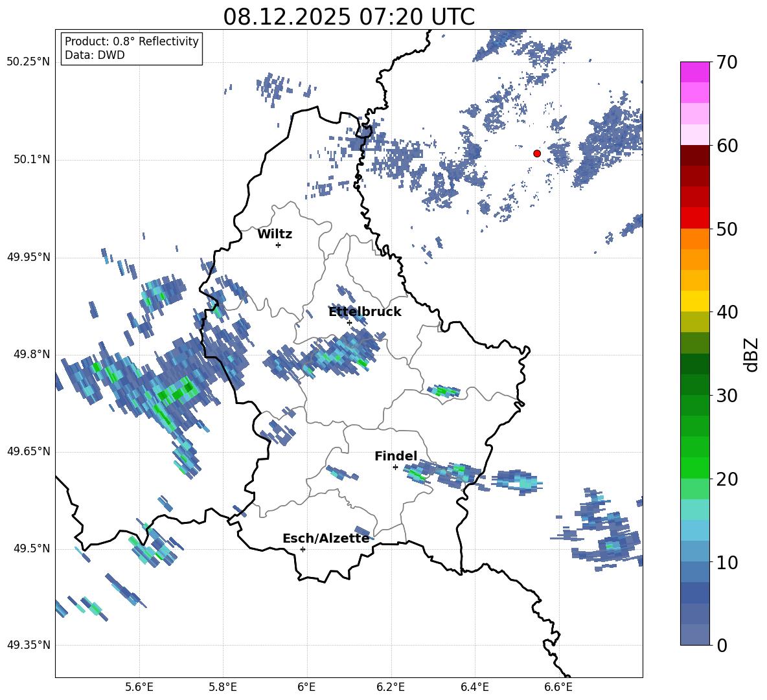Click the 50.25°N latitude label

click(29, 62)
